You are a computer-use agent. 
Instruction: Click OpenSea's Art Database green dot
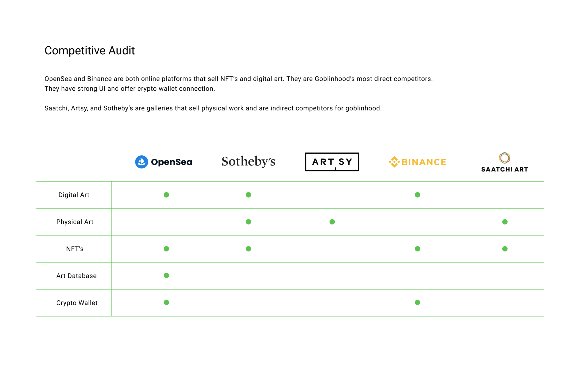[x=166, y=275]
